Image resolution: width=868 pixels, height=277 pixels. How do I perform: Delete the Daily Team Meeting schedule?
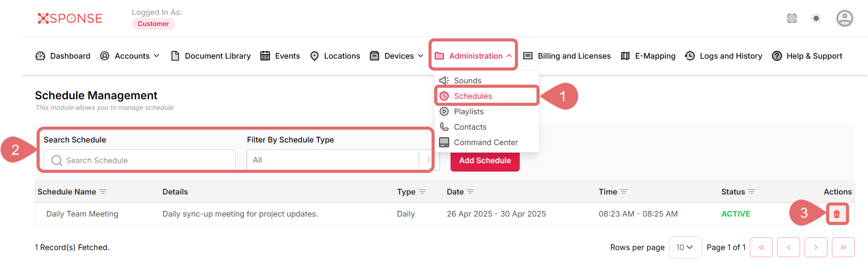tap(836, 214)
